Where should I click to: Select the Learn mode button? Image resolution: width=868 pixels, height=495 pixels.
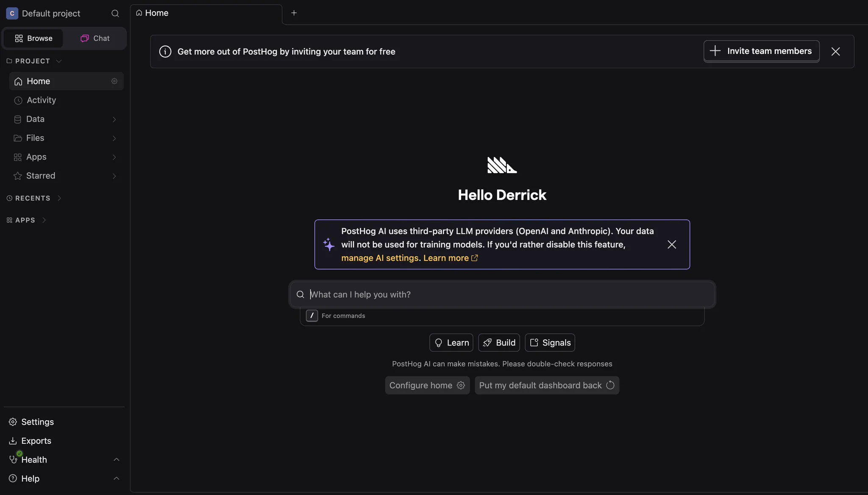[x=451, y=343]
